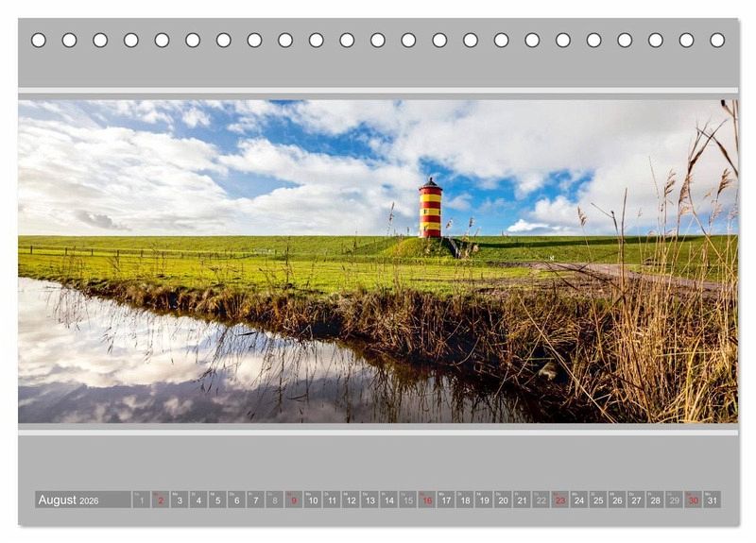Click day 17 in the calendar row
Screen dimensions: 756x543
(445, 500)
